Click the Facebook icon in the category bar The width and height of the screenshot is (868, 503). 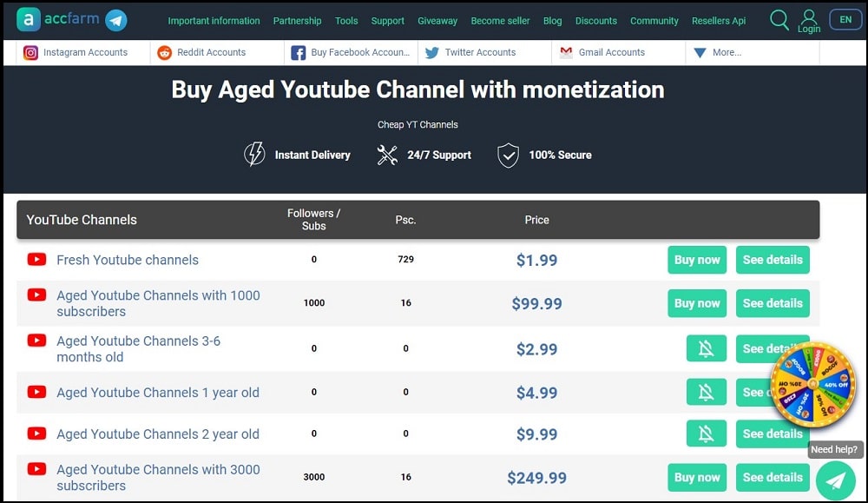298,53
